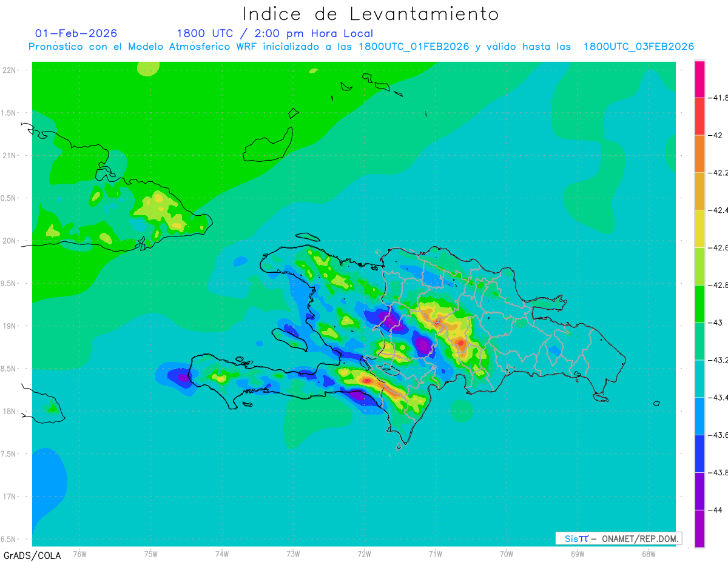Pick the lime swatch between -42.6 and -42.8
The width and height of the screenshot is (728, 562).
point(699,267)
